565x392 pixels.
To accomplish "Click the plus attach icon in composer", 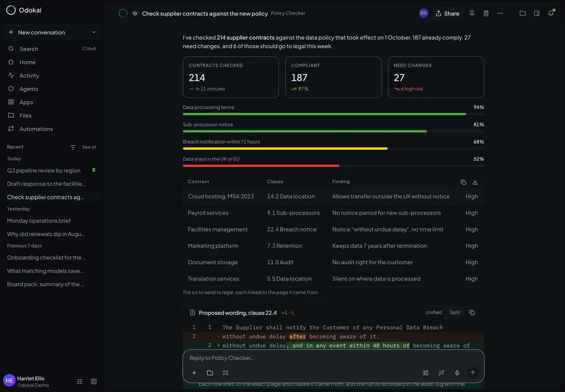I will click(x=194, y=373).
